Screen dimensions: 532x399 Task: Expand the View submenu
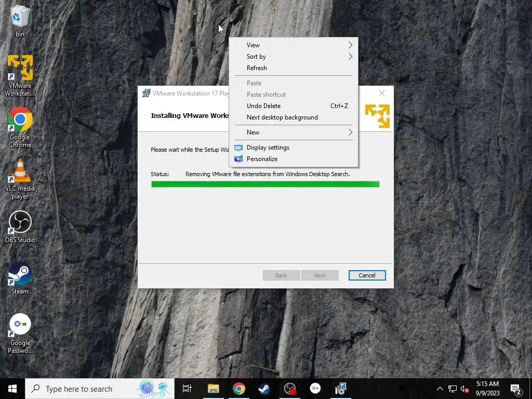tap(294, 45)
